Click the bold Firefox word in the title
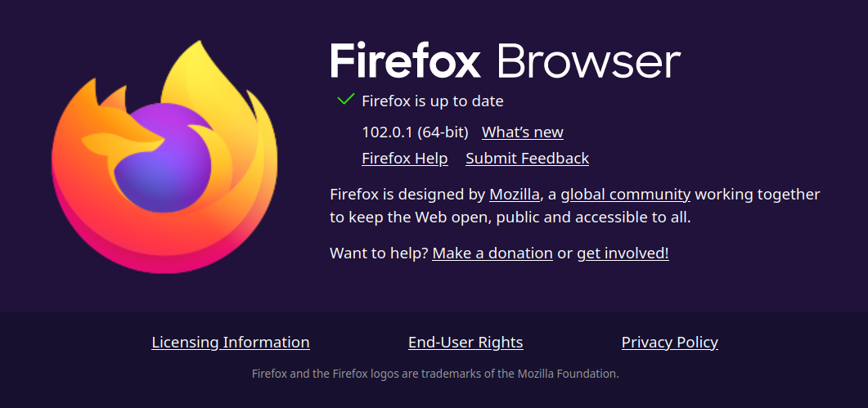Viewport: 868px width, 408px height. (x=405, y=59)
